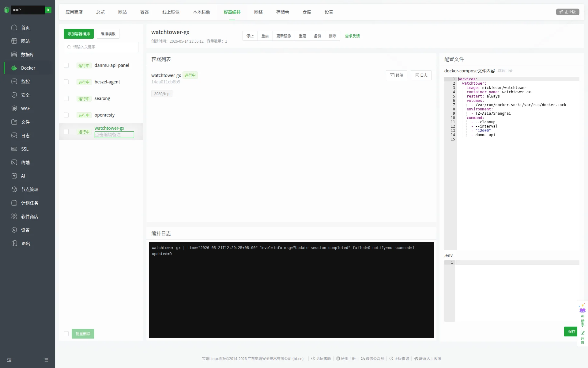This screenshot has width=588, height=368.
Task: Switch to the 容器 tab
Action: [145, 12]
